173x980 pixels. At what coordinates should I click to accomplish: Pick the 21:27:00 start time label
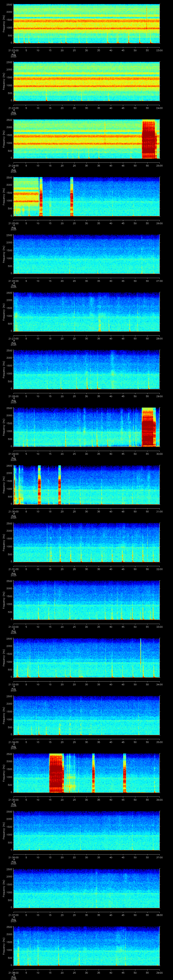pyautogui.click(x=13, y=339)
